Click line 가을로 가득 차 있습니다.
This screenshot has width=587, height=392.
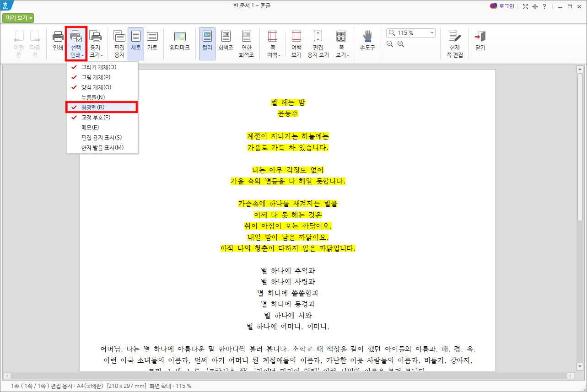288,147
